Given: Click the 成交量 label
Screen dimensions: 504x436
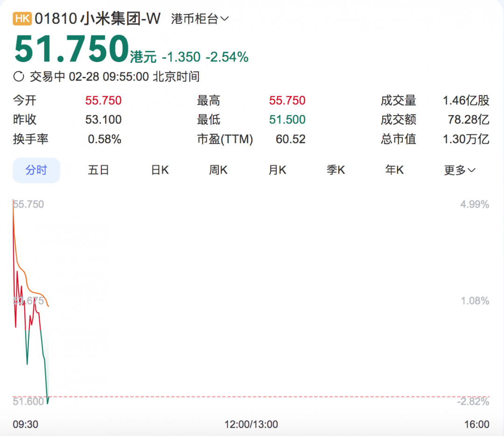Looking at the screenshot, I should (x=399, y=101).
